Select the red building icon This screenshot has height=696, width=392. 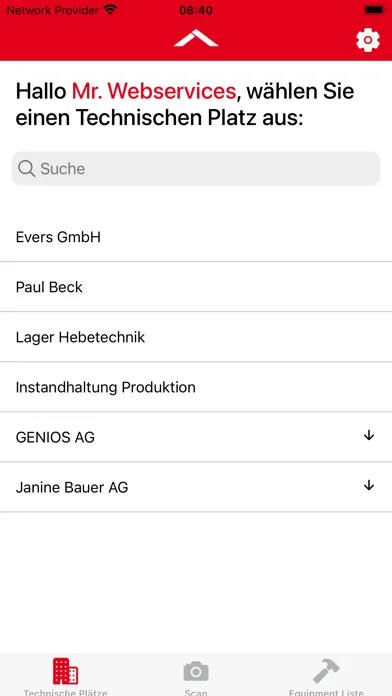coord(65,671)
